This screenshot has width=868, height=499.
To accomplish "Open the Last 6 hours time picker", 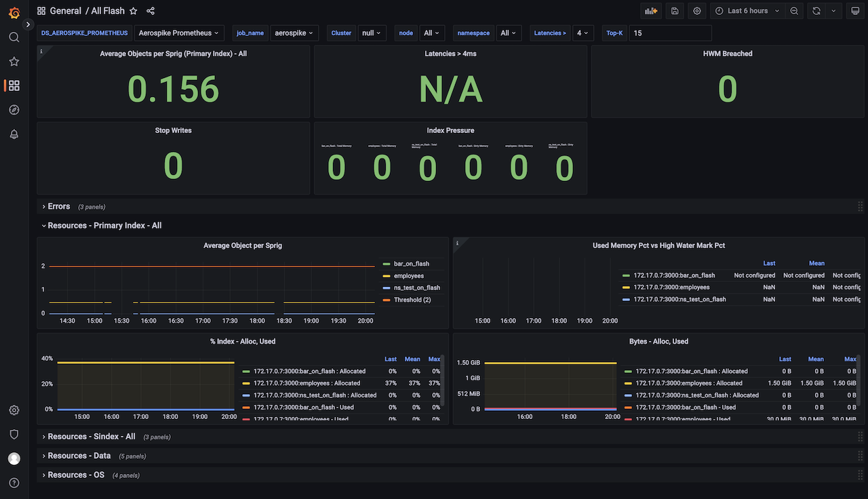I will click(x=748, y=11).
